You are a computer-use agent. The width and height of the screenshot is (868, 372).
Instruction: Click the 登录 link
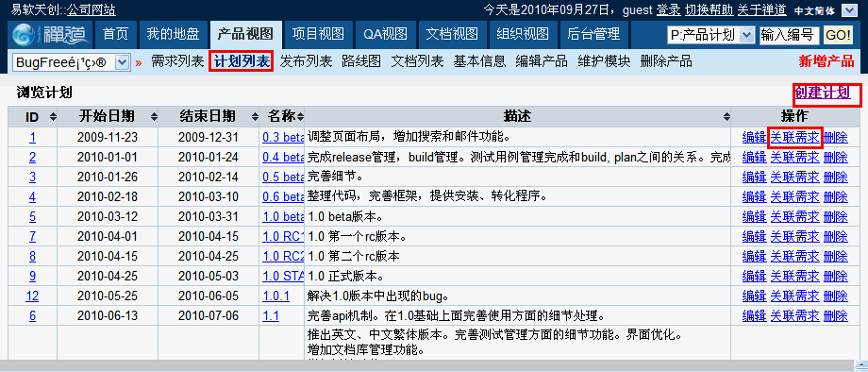[x=668, y=10]
